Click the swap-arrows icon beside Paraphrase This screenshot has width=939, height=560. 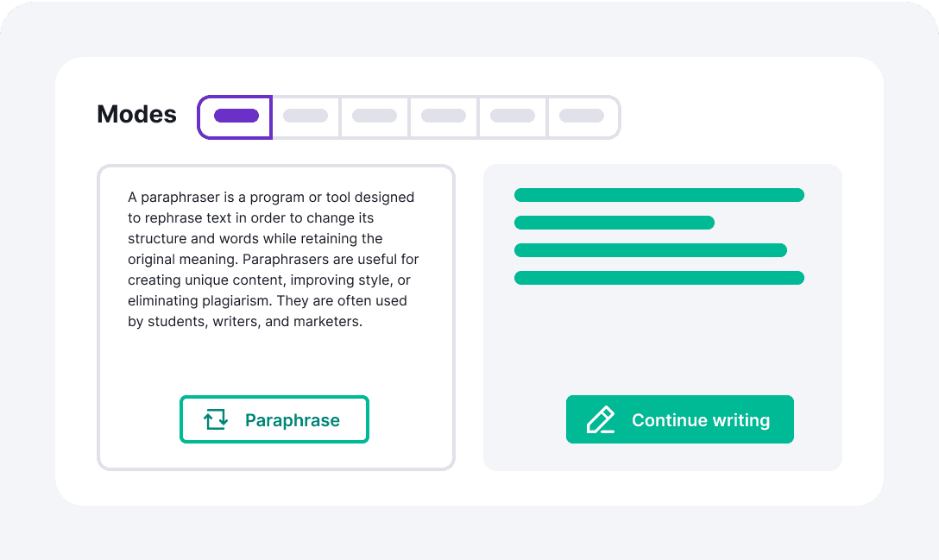(x=216, y=419)
